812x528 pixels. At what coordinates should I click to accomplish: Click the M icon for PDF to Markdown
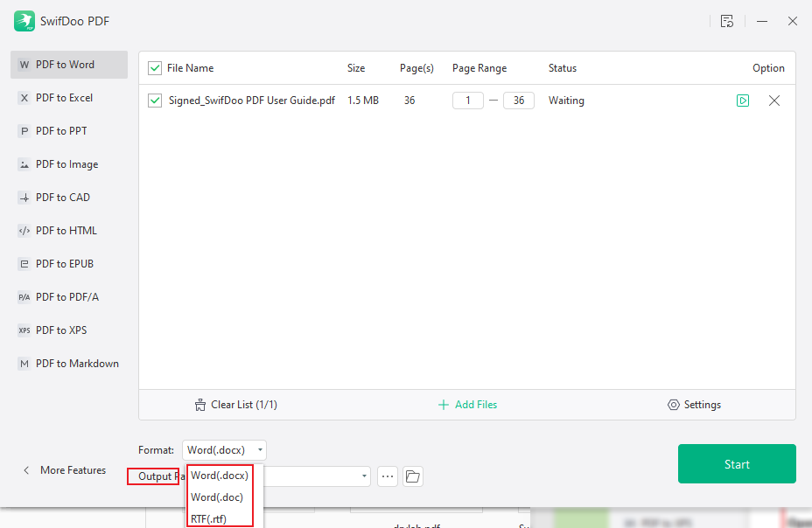pos(24,364)
